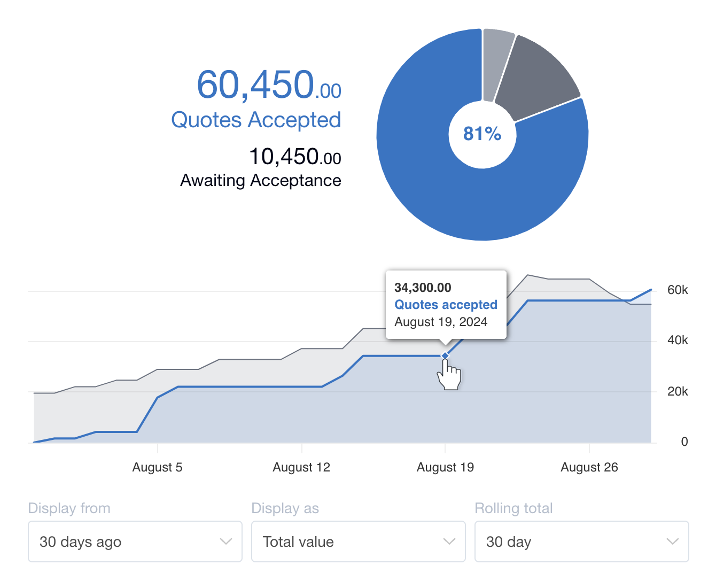
Task: Click the 60k y-axis label
Action: [x=678, y=290]
